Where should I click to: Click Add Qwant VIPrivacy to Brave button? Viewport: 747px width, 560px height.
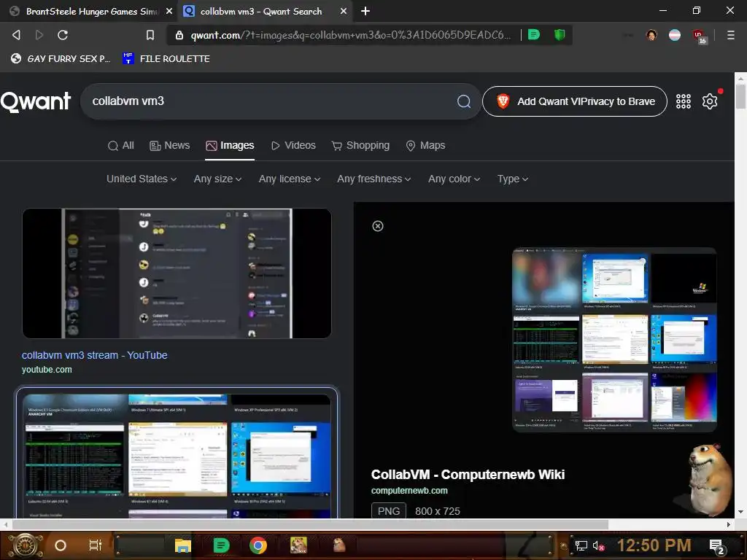575,101
